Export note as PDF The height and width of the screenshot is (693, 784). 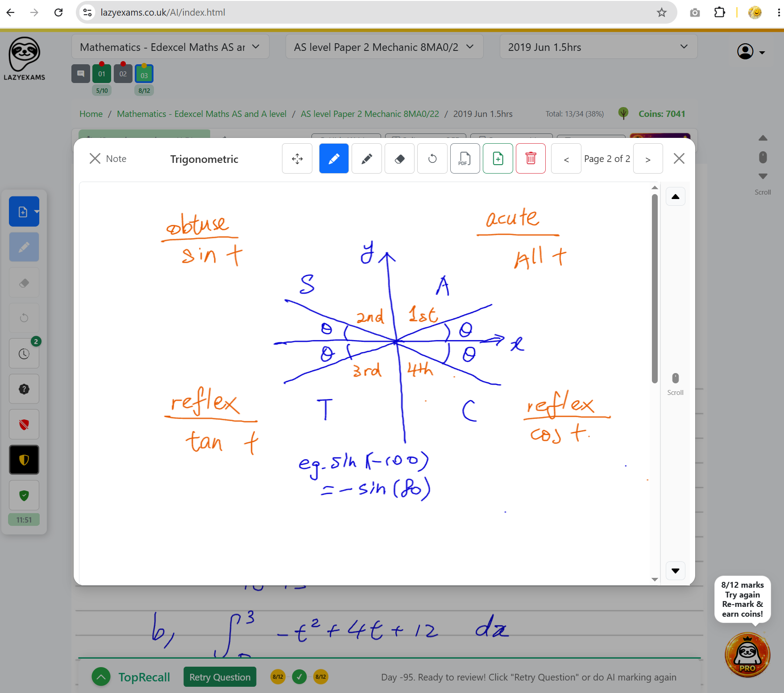point(465,158)
